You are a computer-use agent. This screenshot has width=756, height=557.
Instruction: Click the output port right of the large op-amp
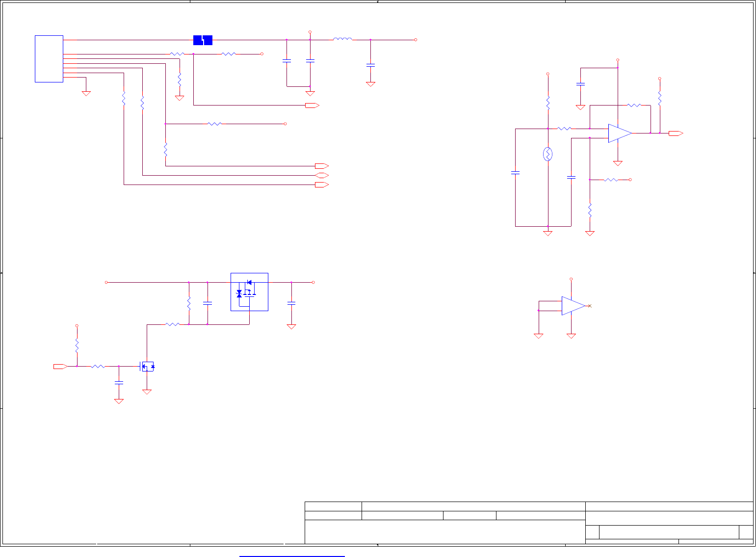[x=676, y=133]
